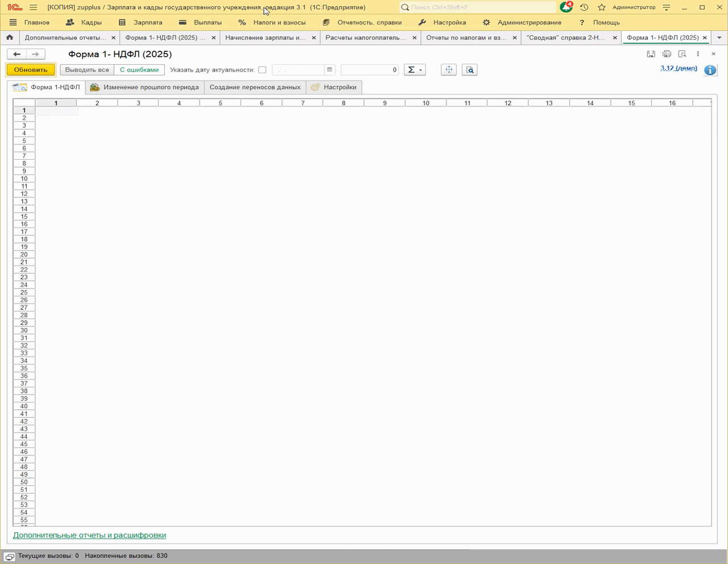
Task: Click the yellow Обновить button
Action: (31, 70)
